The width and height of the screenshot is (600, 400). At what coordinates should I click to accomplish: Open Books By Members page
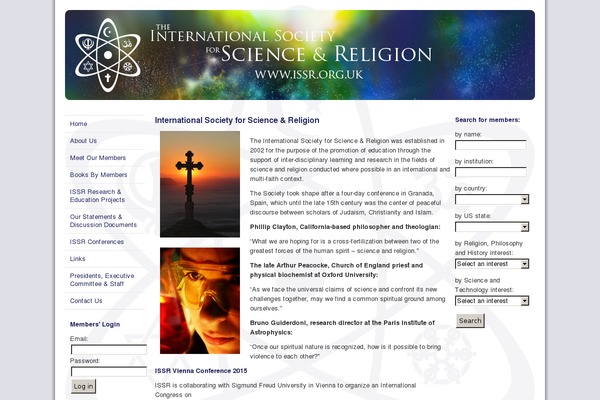click(98, 175)
